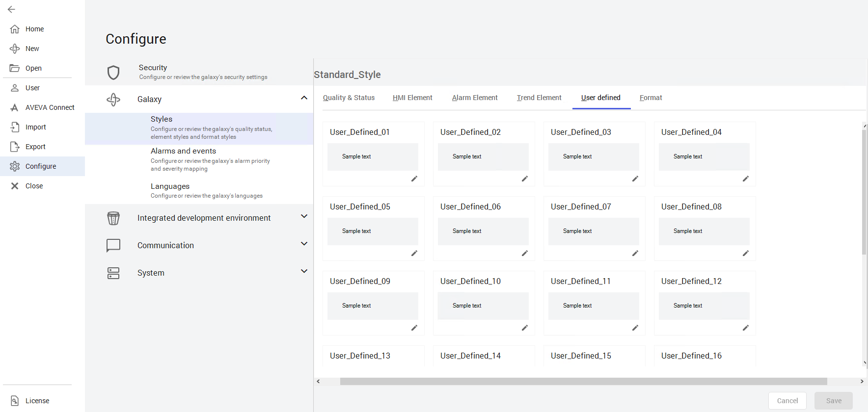Switch to the Format tab
The image size is (868, 412).
(x=651, y=98)
